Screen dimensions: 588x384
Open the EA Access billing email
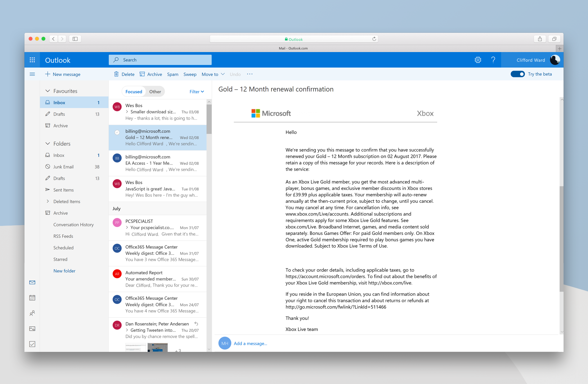click(x=158, y=163)
